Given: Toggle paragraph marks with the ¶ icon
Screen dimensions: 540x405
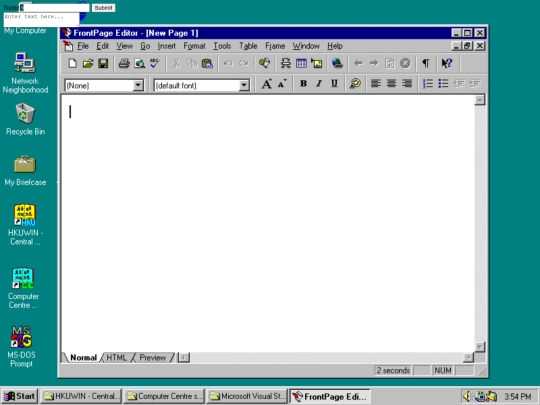Looking at the screenshot, I should point(426,63).
